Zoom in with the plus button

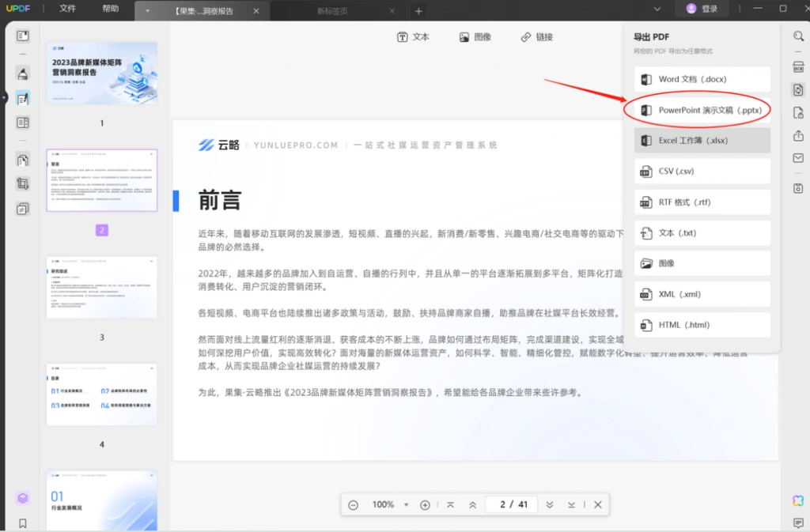click(425, 504)
